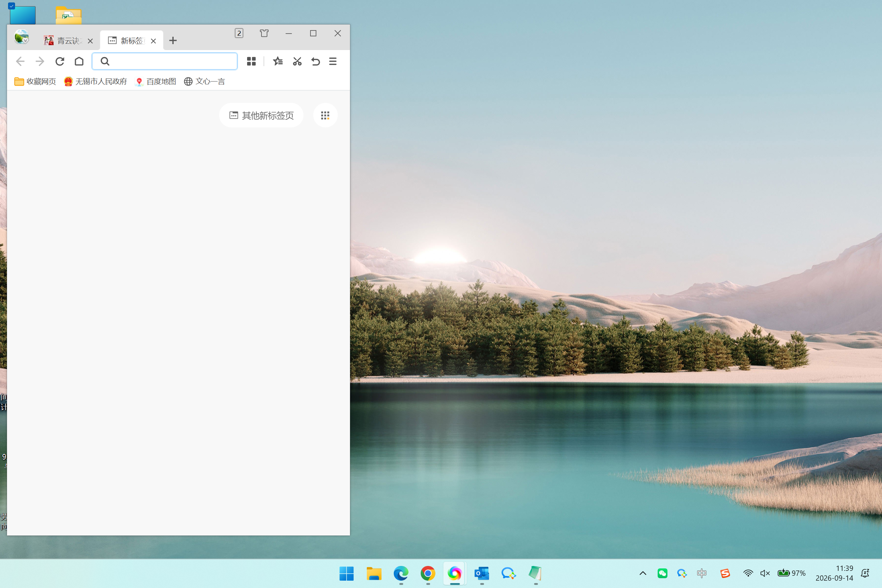Close the 青云诀 tab

click(x=90, y=41)
